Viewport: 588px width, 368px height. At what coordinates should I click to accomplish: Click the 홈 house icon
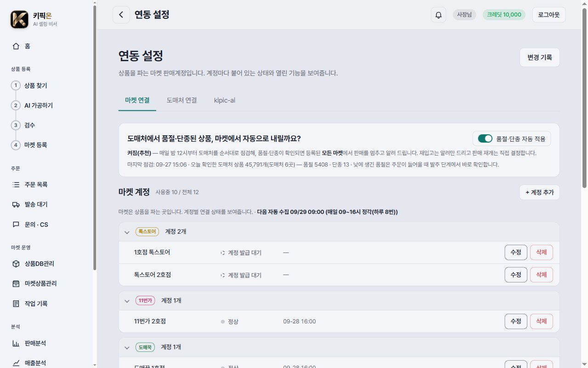[x=16, y=46]
